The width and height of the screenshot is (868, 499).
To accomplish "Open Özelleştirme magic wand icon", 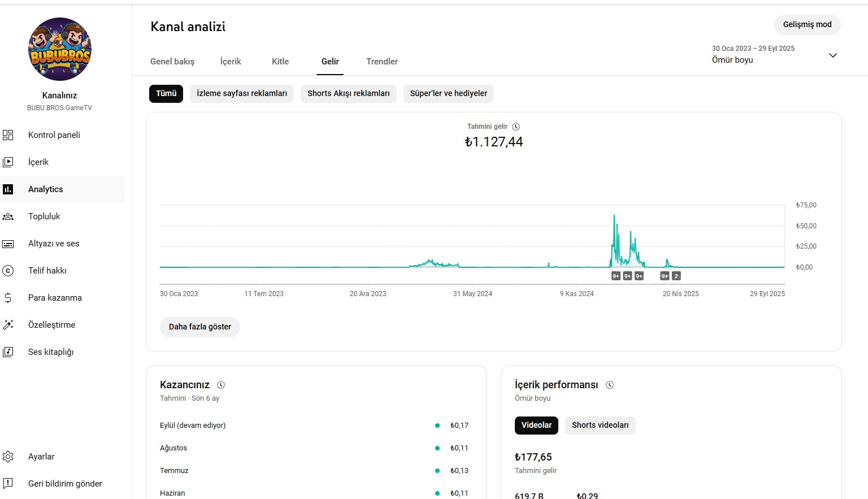I will point(8,325).
